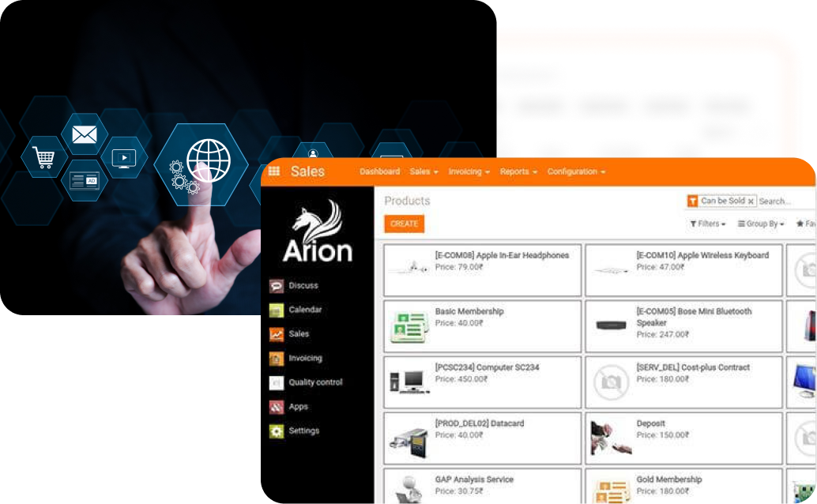Open the Basic Membership product

point(483,325)
